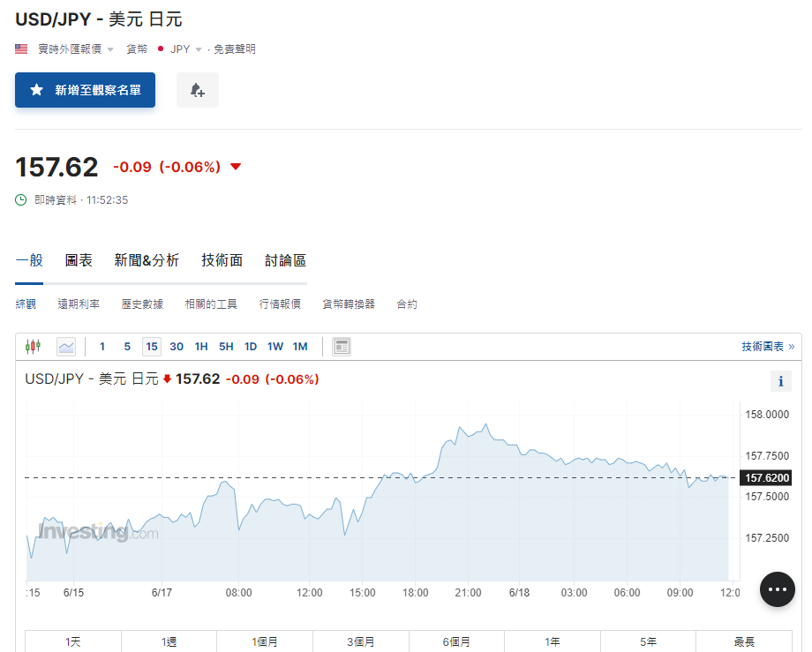Click the 新增至觀察名單 button
The height and width of the screenshot is (652, 812).
[x=85, y=89]
